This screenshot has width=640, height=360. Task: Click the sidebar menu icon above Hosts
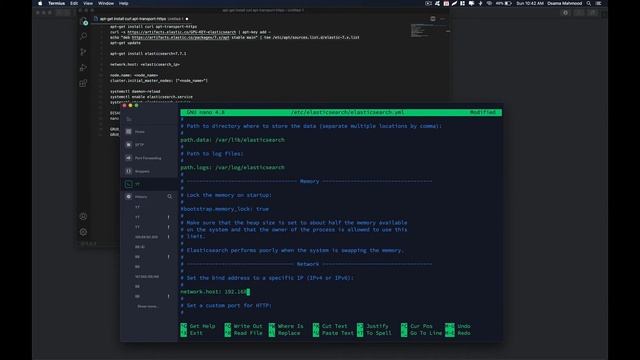pos(129,119)
